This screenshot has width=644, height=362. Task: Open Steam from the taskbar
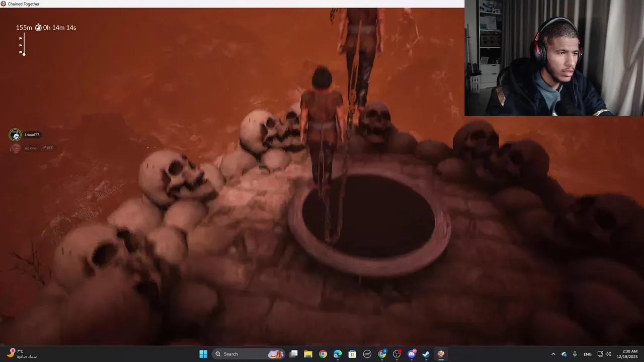[426, 354]
